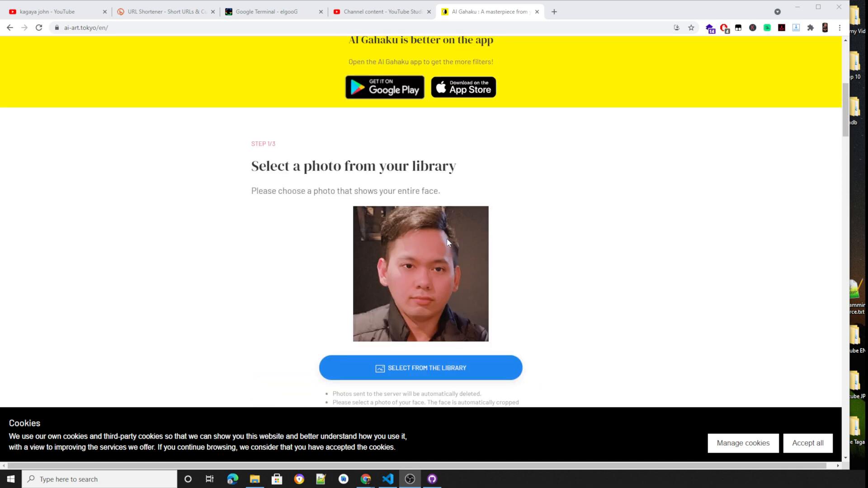The width and height of the screenshot is (868, 488).
Task: Click Manage cookies button
Action: (x=743, y=443)
